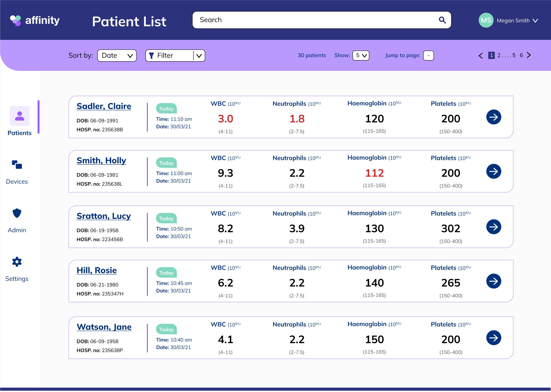Click the Today badge on Rosie Hill's card
The height and width of the screenshot is (392, 551).
point(167,273)
